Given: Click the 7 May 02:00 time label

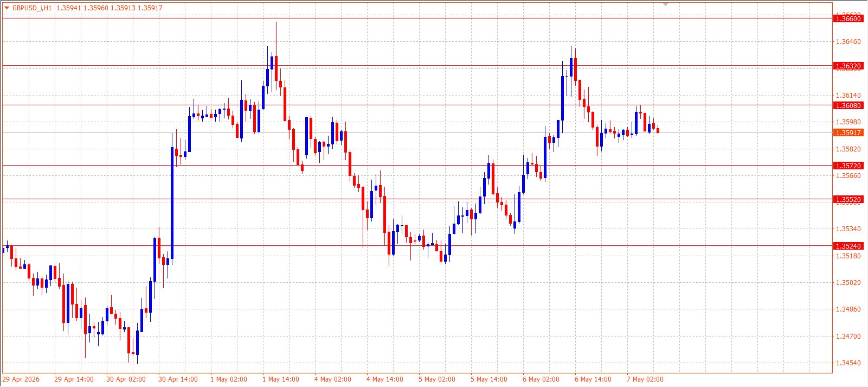Looking at the screenshot, I should pyautogui.click(x=645, y=379).
